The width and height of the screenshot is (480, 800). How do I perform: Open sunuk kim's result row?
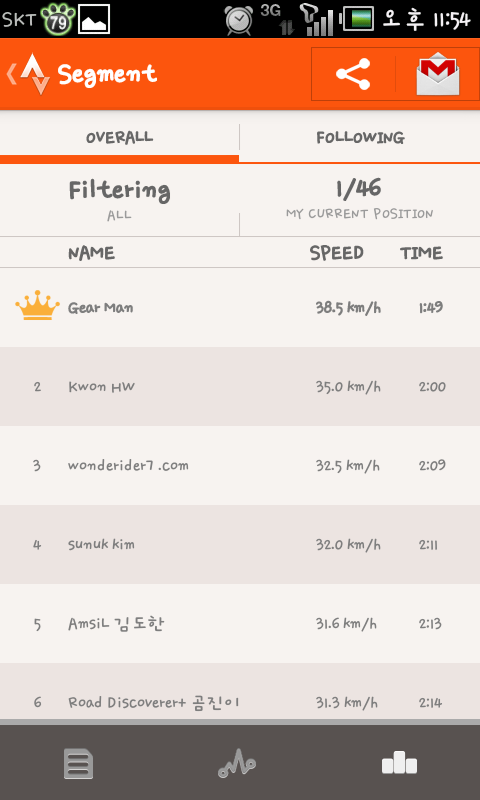[240, 544]
